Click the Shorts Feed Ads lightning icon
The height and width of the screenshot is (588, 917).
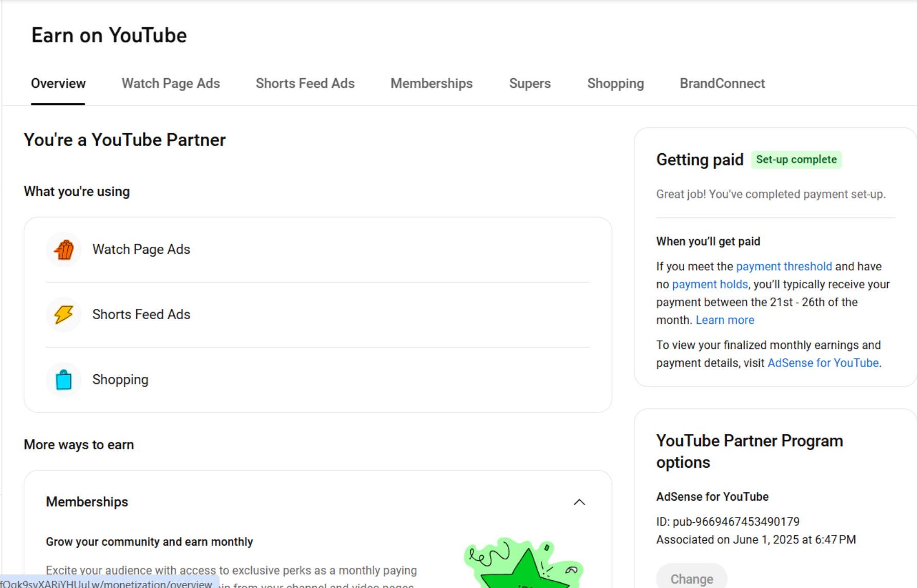(x=64, y=315)
